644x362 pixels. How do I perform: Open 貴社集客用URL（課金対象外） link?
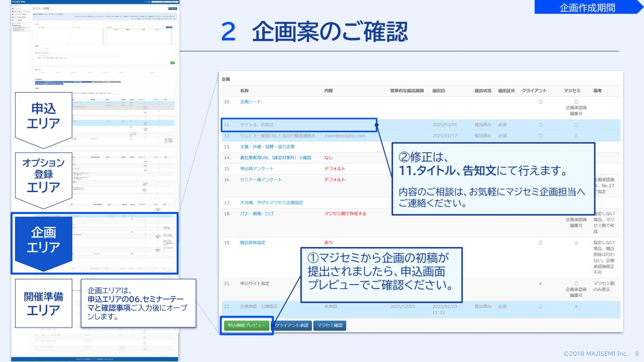click(x=275, y=158)
